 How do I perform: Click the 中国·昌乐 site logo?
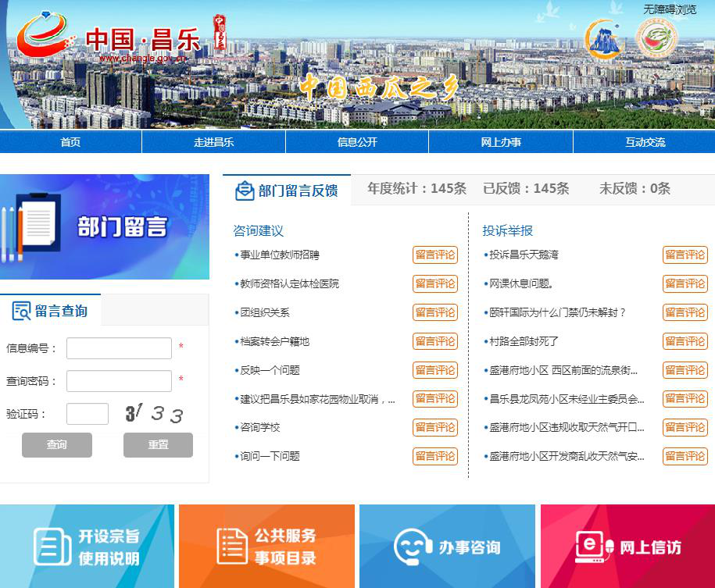click(109, 39)
